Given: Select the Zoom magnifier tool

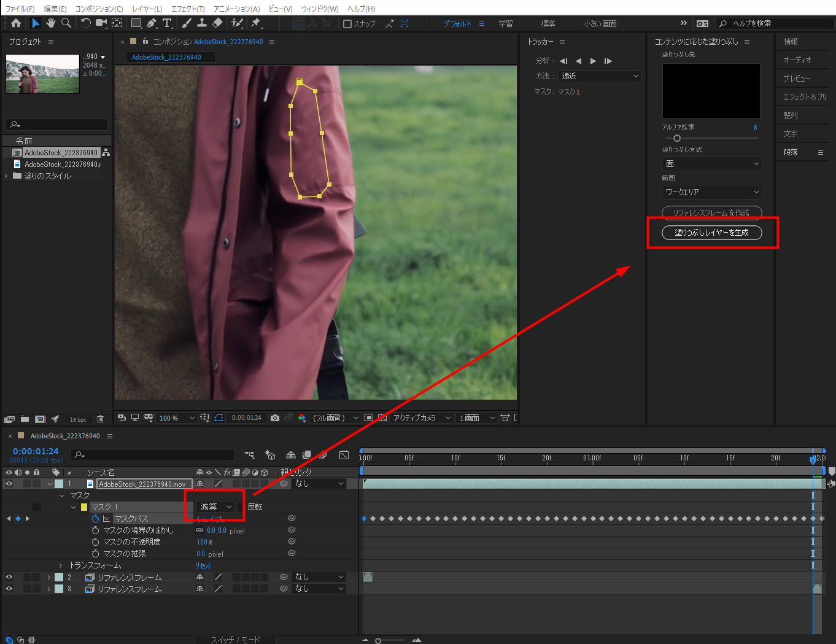Looking at the screenshot, I should click(x=66, y=23).
